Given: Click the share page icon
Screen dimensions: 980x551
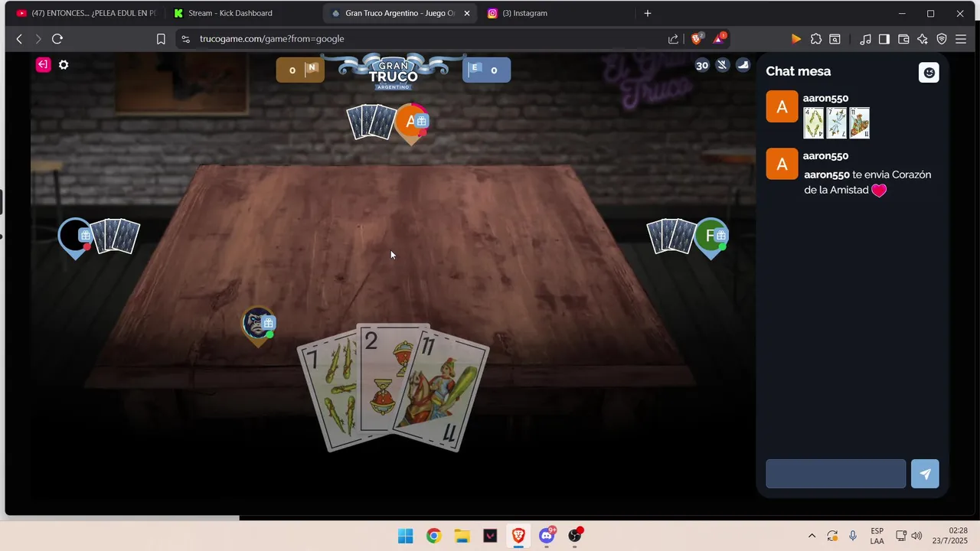Looking at the screenshot, I should coord(673,39).
